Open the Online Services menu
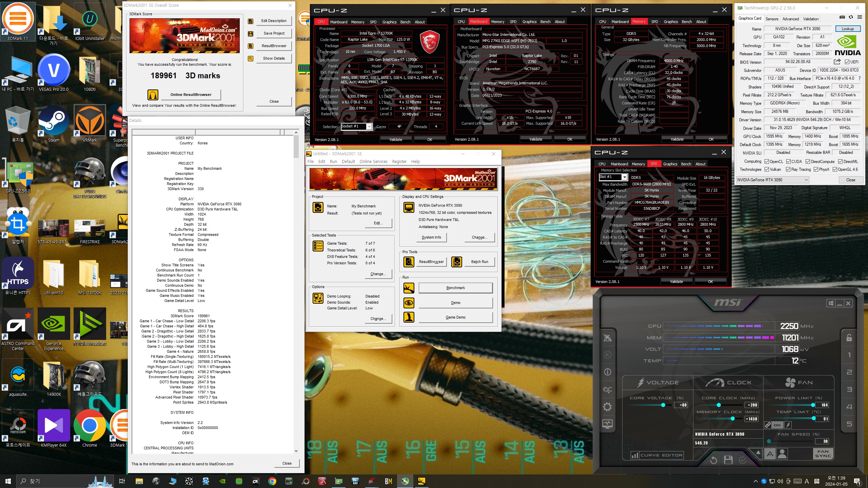The width and height of the screenshot is (868, 488). point(373,162)
